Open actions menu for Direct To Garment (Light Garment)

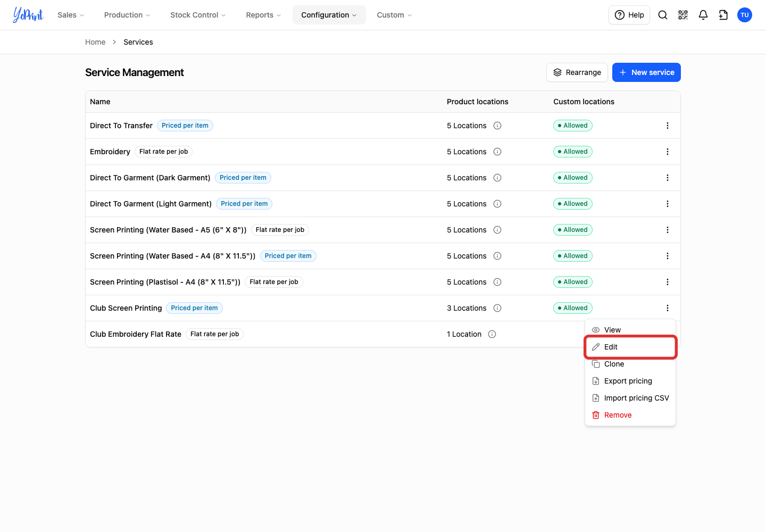pyautogui.click(x=668, y=204)
